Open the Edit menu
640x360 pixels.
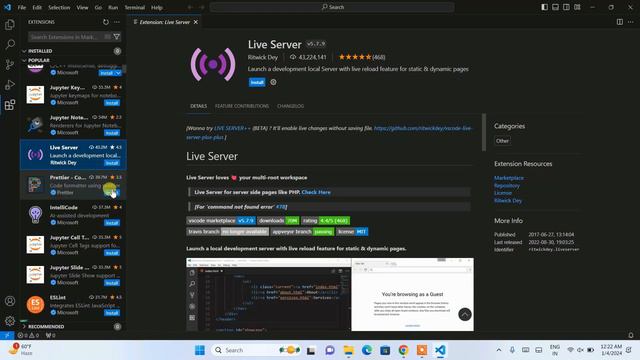point(37,7)
